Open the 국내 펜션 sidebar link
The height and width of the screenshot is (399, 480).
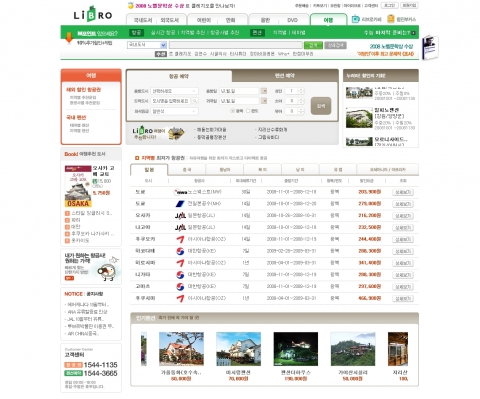(x=76, y=117)
